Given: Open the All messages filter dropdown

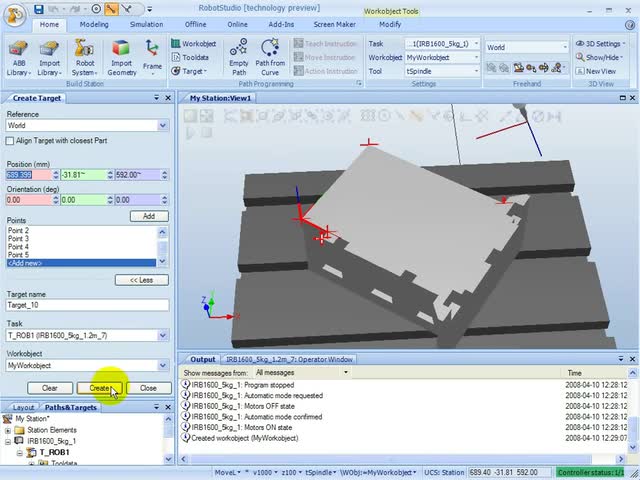Looking at the screenshot, I should point(346,372).
